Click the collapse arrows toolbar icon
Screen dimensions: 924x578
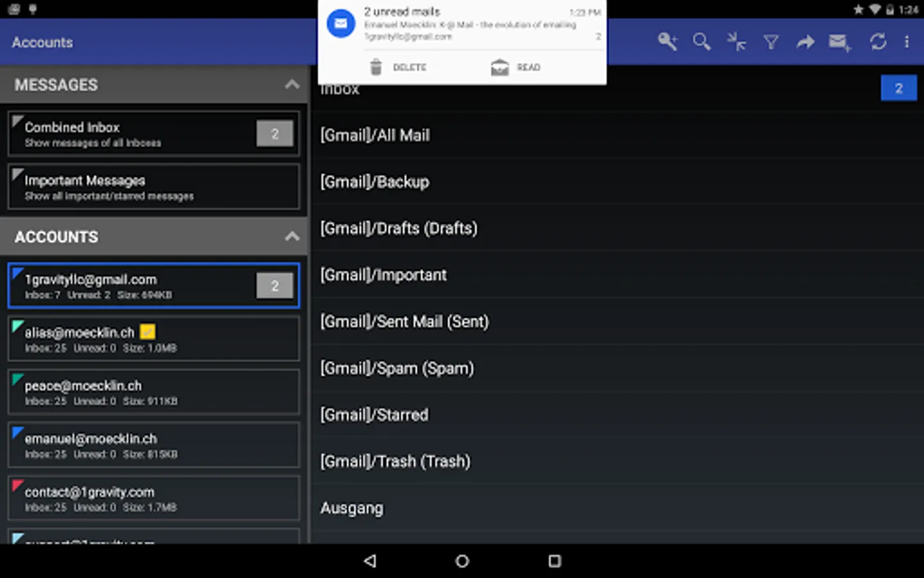click(x=736, y=42)
